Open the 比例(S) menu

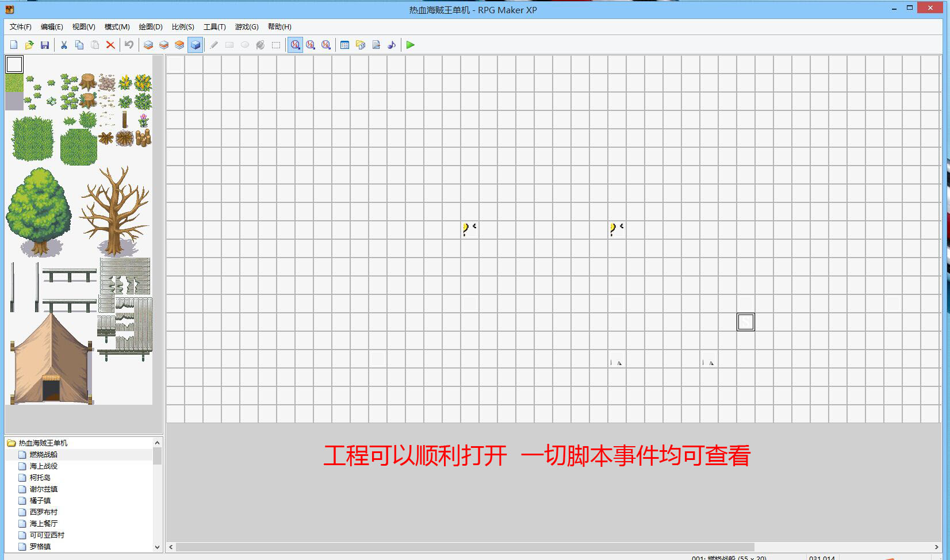pyautogui.click(x=183, y=27)
